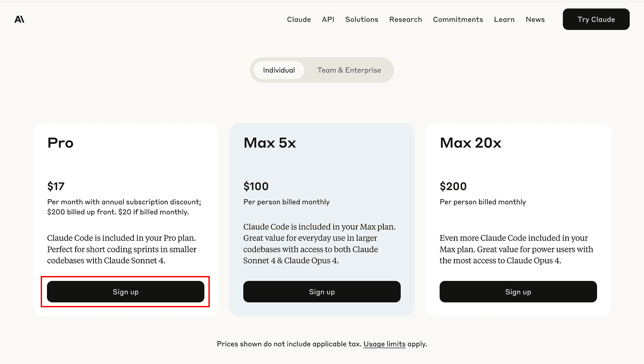Image resolution: width=644 pixels, height=364 pixels.
Task: Navigate to the News page
Action: pos(535,19)
